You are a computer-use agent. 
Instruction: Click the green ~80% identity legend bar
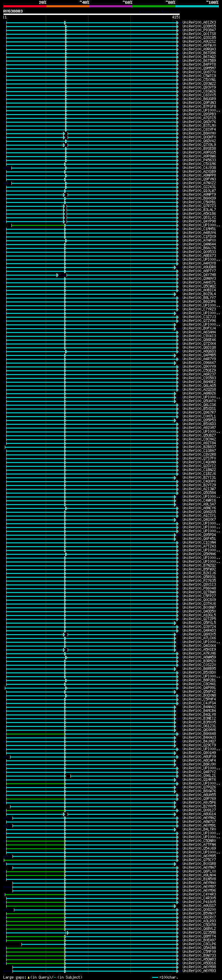[x=154, y=6]
